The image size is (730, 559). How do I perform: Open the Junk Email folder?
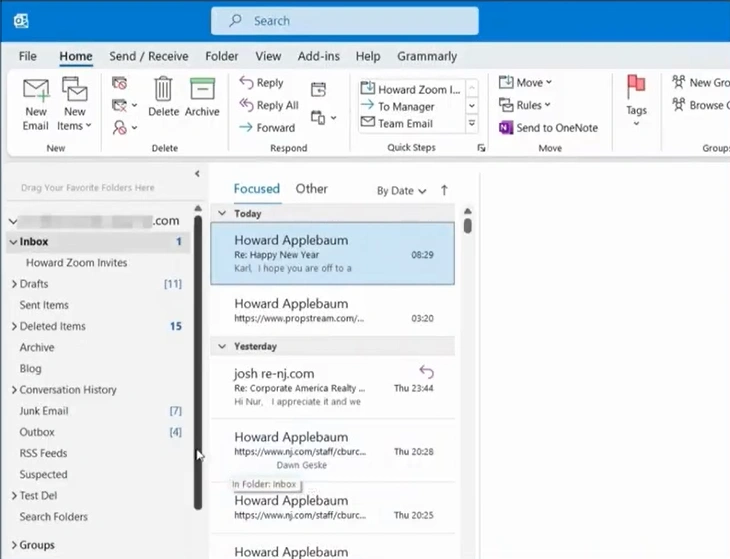(x=44, y=411)
